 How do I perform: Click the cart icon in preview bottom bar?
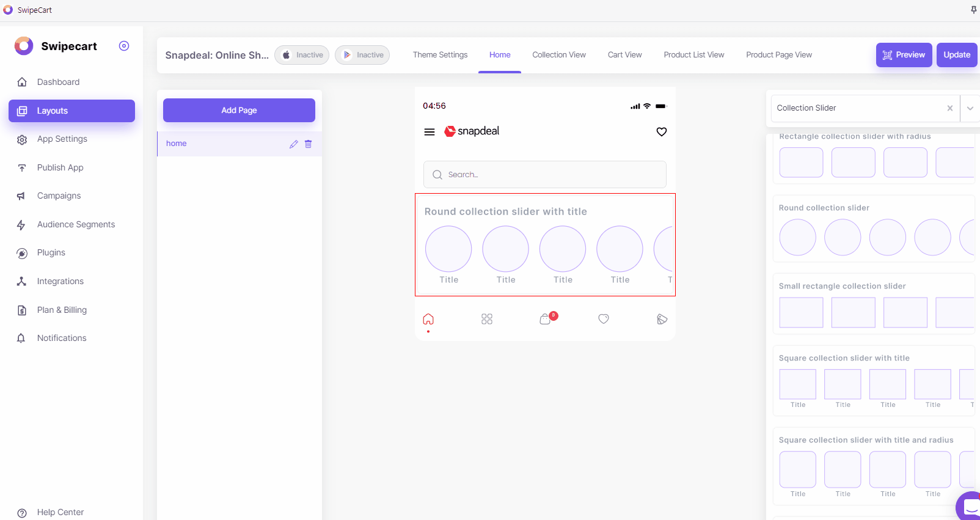click(x=546, y=319)
